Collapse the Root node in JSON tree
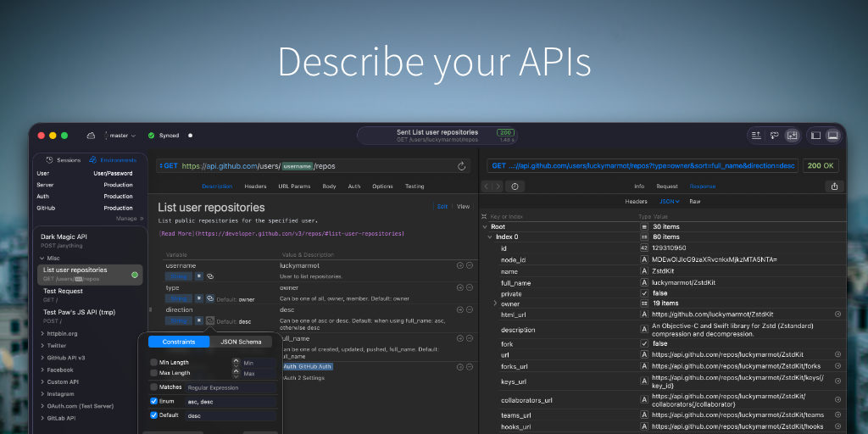Image resolution: width=868 pixels, height=434 pixels. pyautogui.click(x=485, y=227)
